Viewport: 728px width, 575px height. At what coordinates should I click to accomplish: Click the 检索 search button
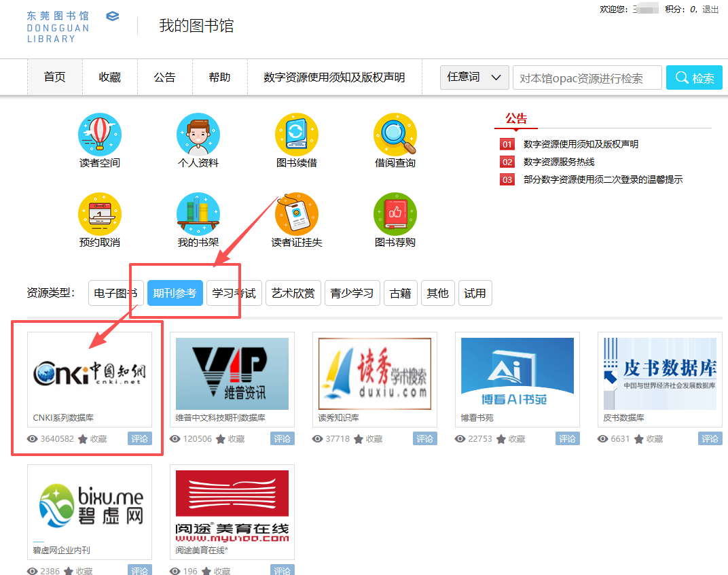694,78
